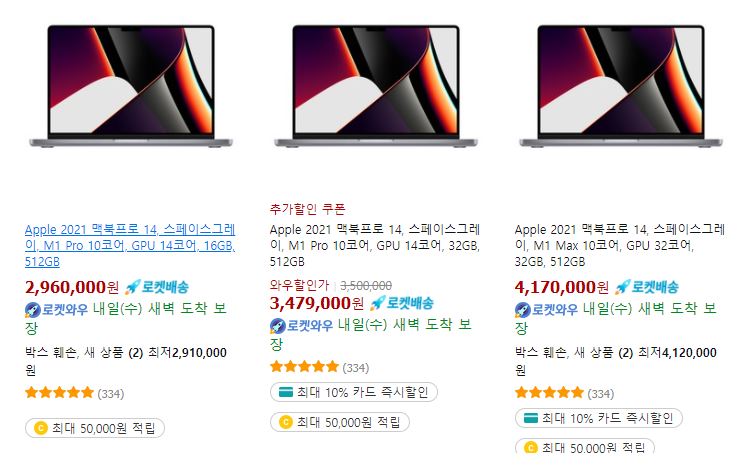Click the middle MacBook Pro product image
Viewport: 743px width, 474px height.
[376, 86]
